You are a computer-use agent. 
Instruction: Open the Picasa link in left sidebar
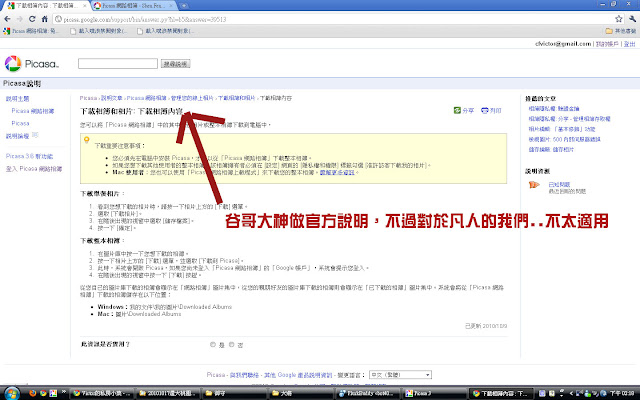coord(20,123)
